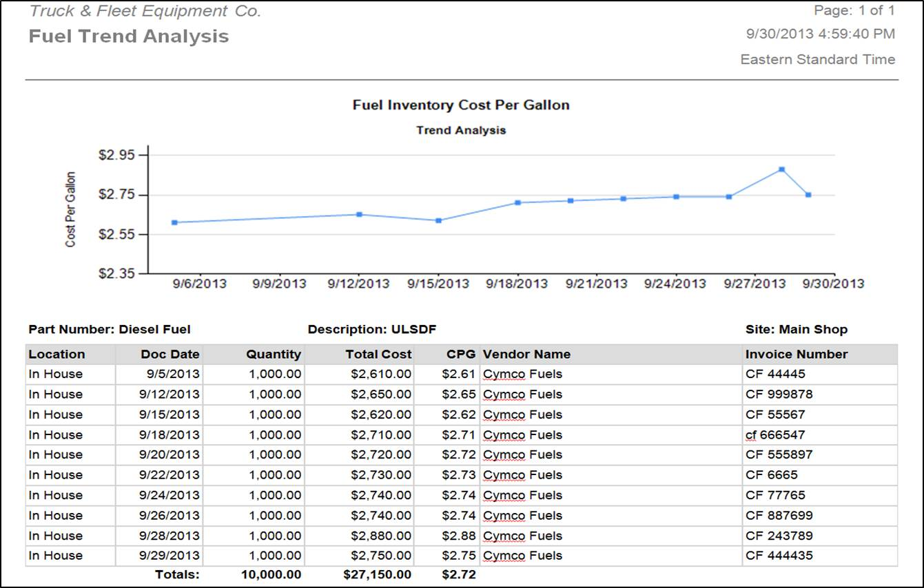Click the lowercase cf 666547 invoice cell
The width and height of the screenshot is (924, 588).
[x=775, y=435]
